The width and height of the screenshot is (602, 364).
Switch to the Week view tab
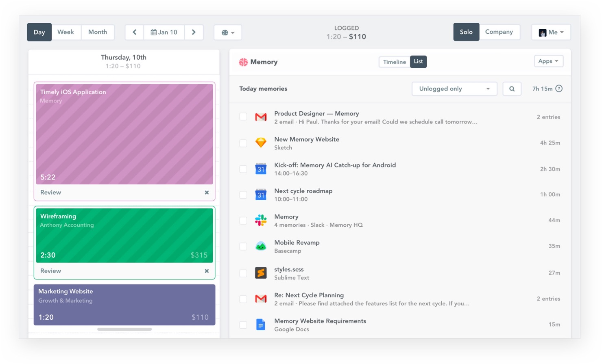coord(66,32)
